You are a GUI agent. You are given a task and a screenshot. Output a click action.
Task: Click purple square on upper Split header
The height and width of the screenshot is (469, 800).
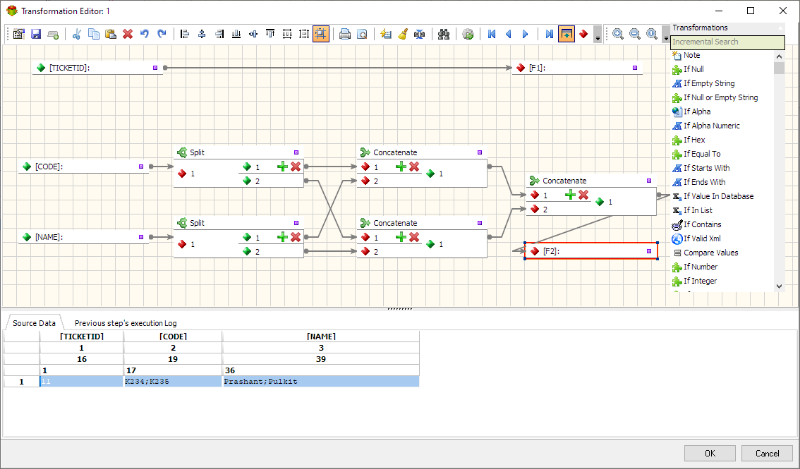coord(296,152)
